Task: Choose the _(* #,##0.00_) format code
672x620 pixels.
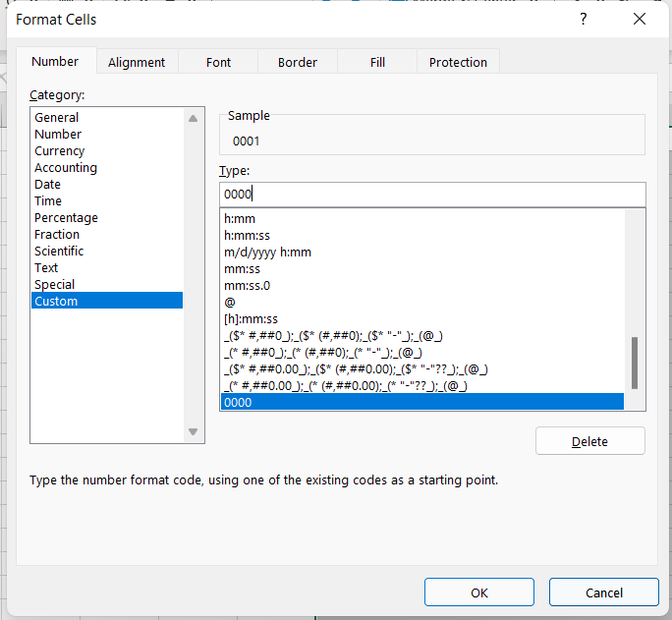Action: click(422, 385)
